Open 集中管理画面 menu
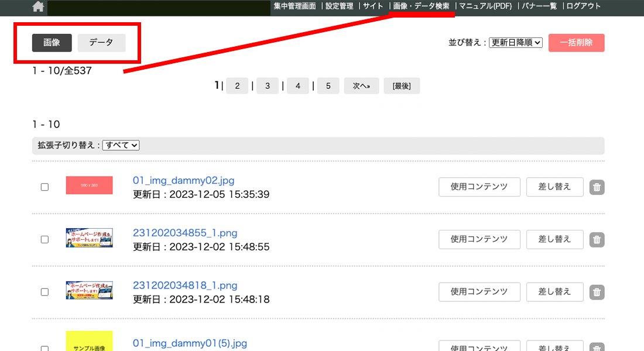Viewport: 644px width, 351px height. click(x=294, y=6)
